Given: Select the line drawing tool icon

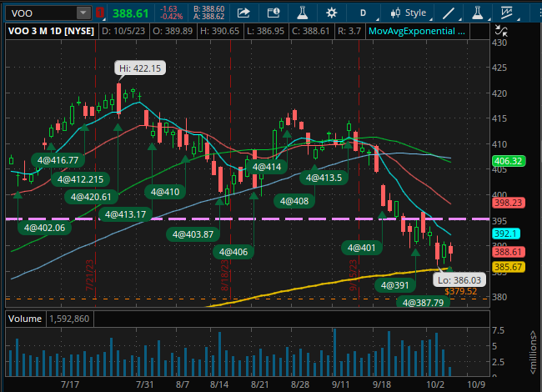Looking at the screenshot, I should [449, 13].
